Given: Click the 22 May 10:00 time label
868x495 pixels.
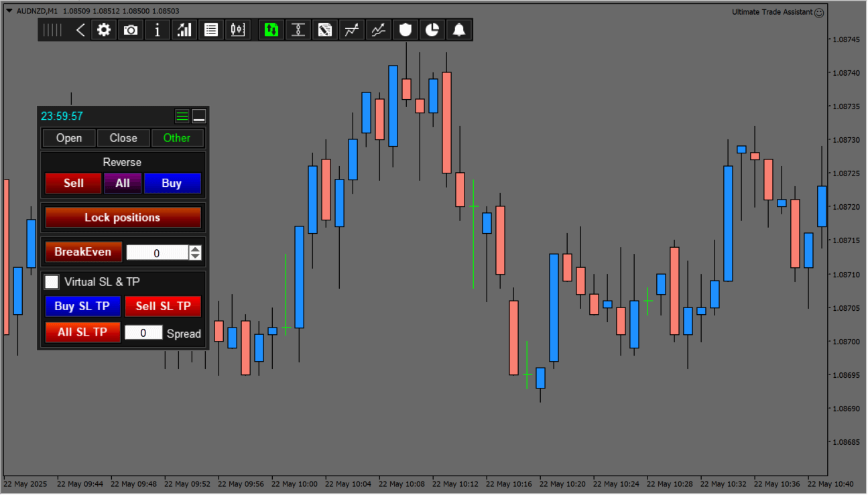Looking at the screenshot, I should pos(294,484).
